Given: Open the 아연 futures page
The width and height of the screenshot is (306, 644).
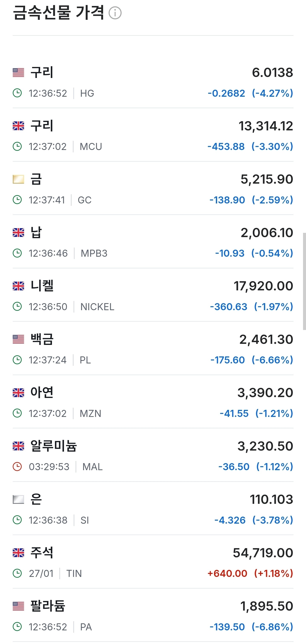Looking at the screenshot, I should point(42,392).
